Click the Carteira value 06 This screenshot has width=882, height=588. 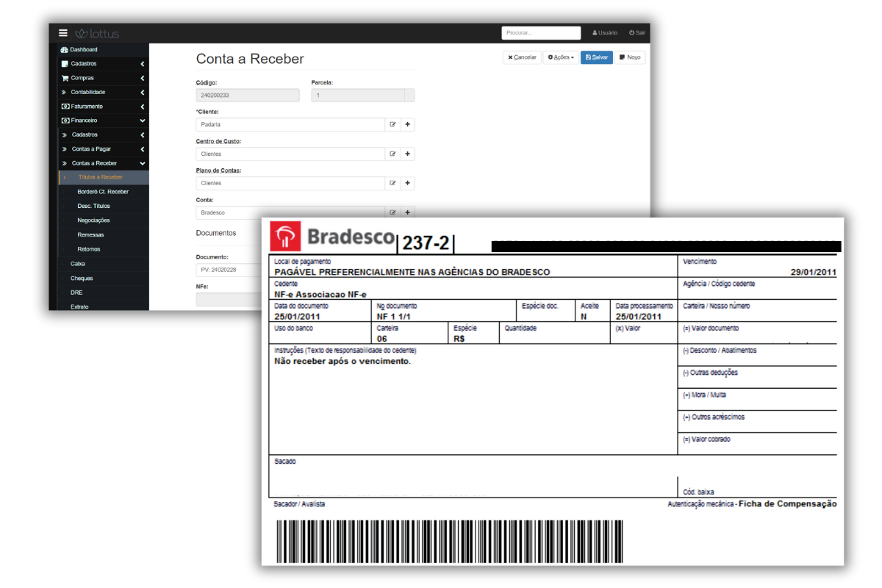pyautogui.click(x=382, y=339)
